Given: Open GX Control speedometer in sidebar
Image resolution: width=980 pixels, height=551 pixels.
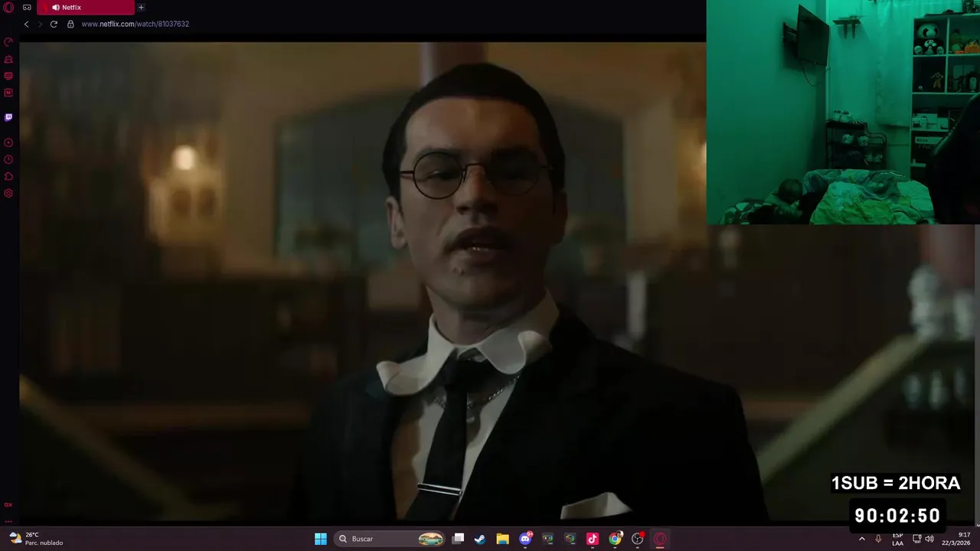Looking at the screenshot, I should [8, 42].
